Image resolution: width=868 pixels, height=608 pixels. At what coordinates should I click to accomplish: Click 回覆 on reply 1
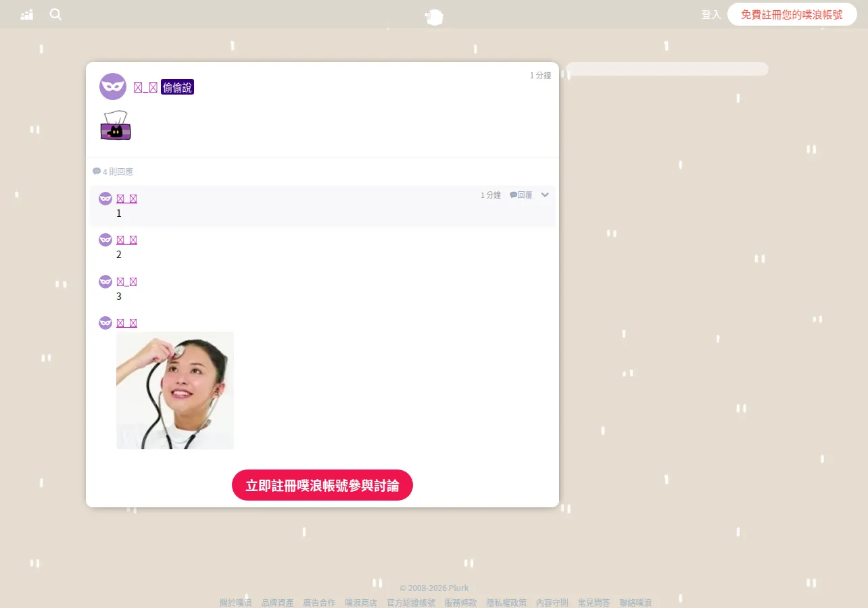521,195
